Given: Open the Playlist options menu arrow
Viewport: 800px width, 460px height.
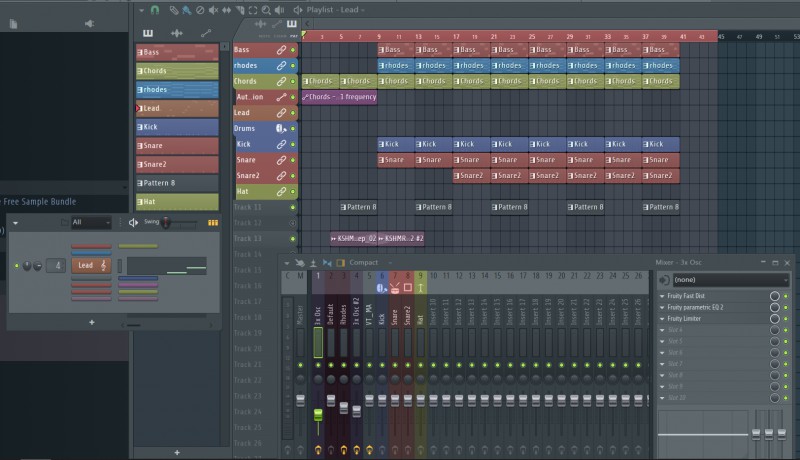Looking at the screenshot, I should point(141,10).
